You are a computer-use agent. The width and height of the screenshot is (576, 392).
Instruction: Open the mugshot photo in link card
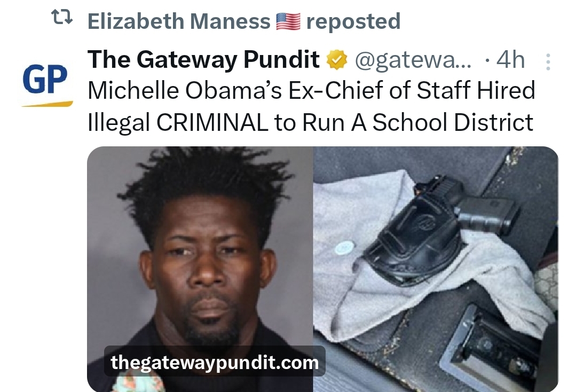(200, 269)
